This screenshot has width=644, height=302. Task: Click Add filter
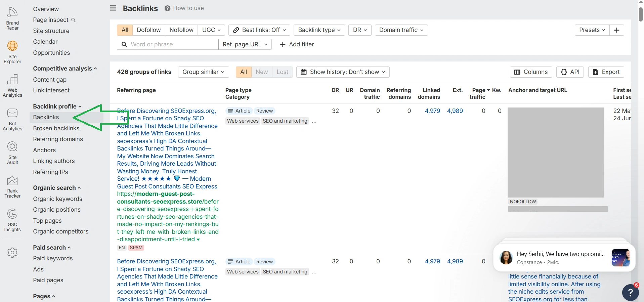click(297, 44)
